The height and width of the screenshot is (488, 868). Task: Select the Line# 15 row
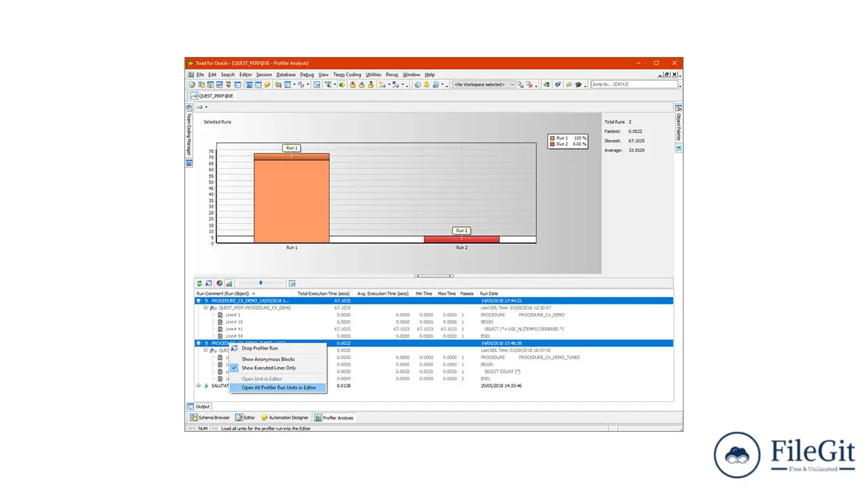click(434, 322)
